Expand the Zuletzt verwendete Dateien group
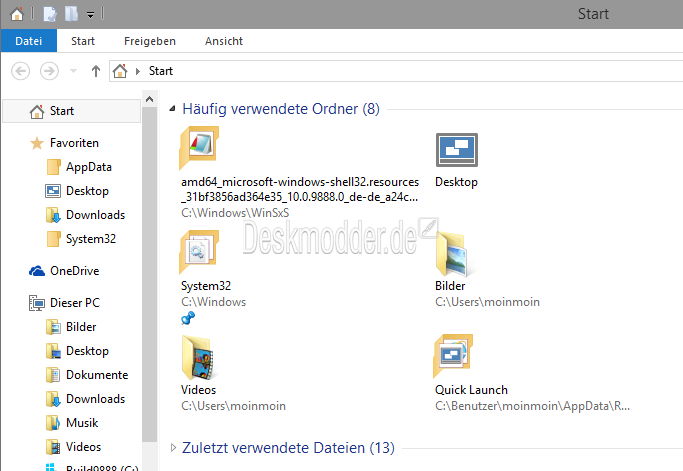Viewport: 683px width, 471px height. (x=173, y=447)
